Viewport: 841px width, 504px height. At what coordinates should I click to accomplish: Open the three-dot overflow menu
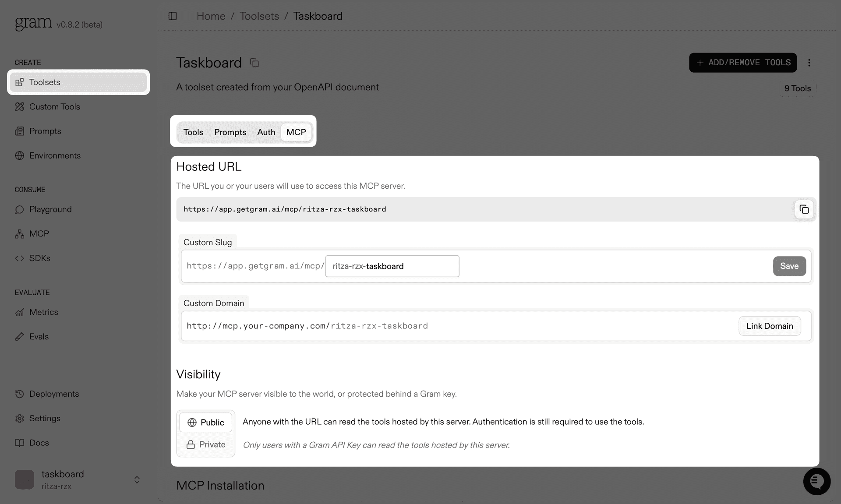click(809, 63)
